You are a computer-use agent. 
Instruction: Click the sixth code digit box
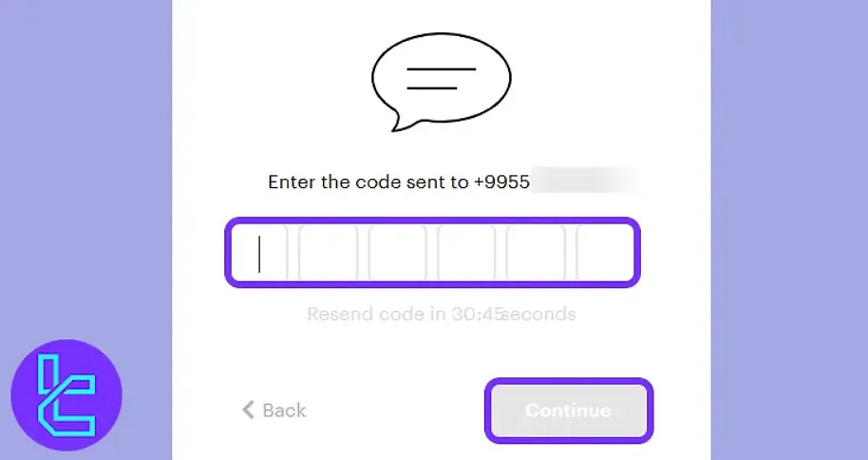click(603, 253)
